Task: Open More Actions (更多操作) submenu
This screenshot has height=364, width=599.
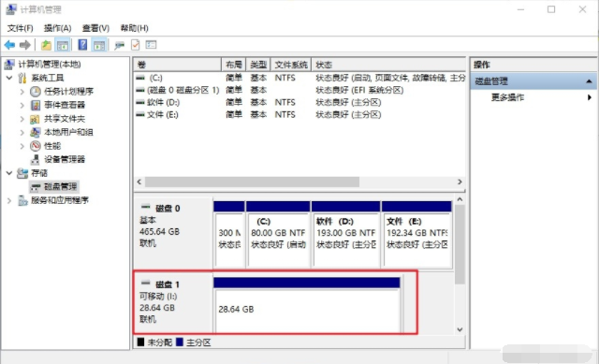Action: [533, 97]
